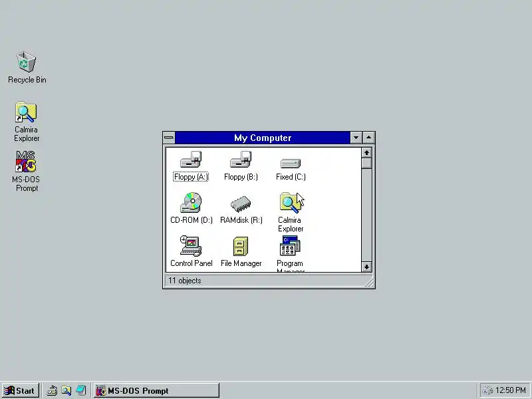Click the scrollbar down arrow in My Computer
This screenshot has width=532, height=399.
coord(366,267)
